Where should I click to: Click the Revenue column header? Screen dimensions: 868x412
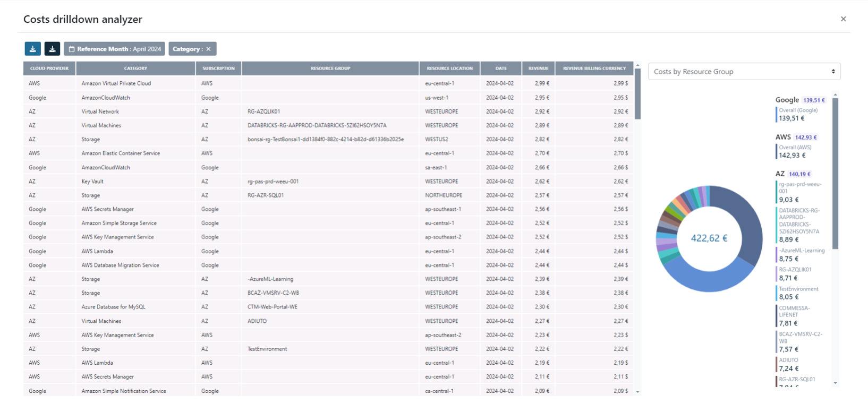[x=538, y=68]
